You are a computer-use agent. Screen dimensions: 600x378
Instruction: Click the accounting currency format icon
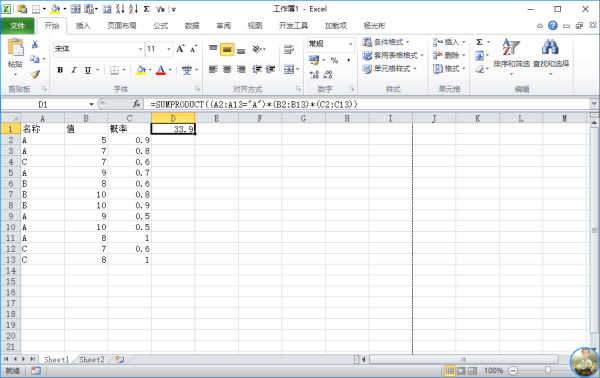[x=314, y=60]
